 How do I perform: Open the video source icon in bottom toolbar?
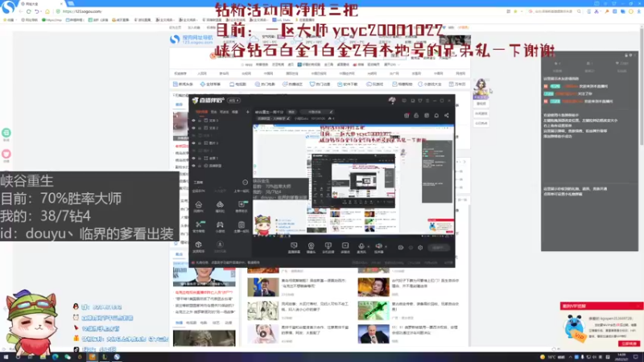pos(345,246)
